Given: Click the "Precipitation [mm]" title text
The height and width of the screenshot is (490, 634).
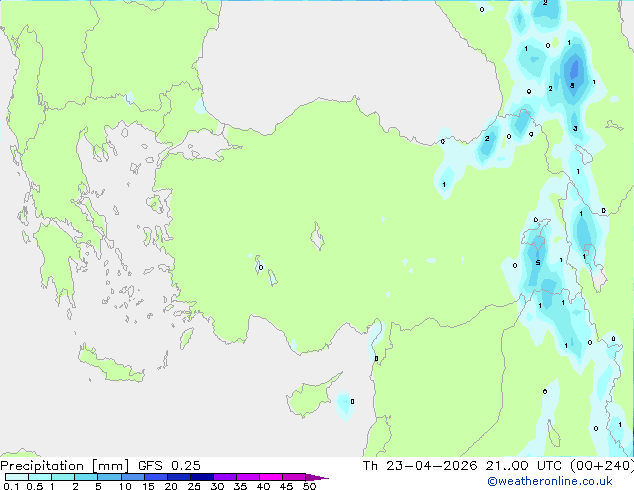Looking at the screenshot, I should (x=65, y=466).
